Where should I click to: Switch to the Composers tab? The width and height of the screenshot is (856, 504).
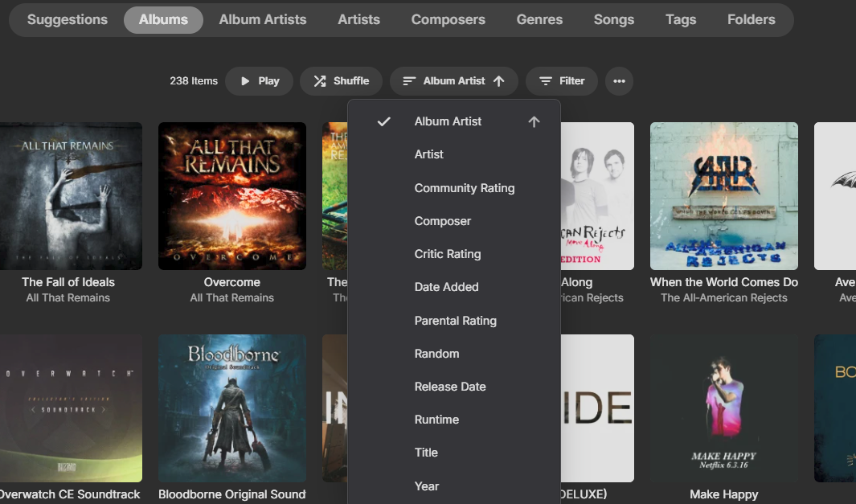[448, 19]
